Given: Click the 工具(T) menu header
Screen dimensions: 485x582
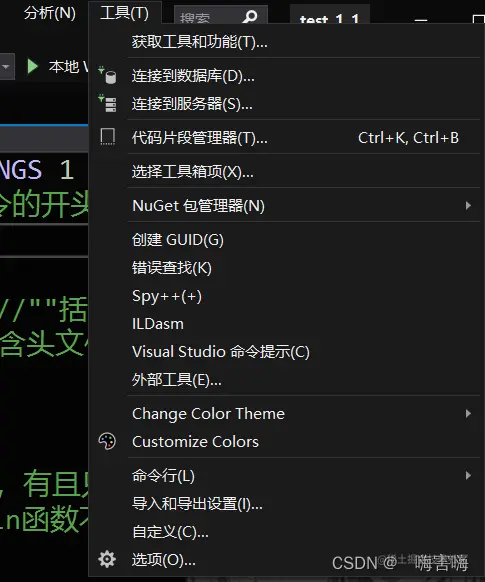Looking at the screenshot, I should [x=125, y=13].
